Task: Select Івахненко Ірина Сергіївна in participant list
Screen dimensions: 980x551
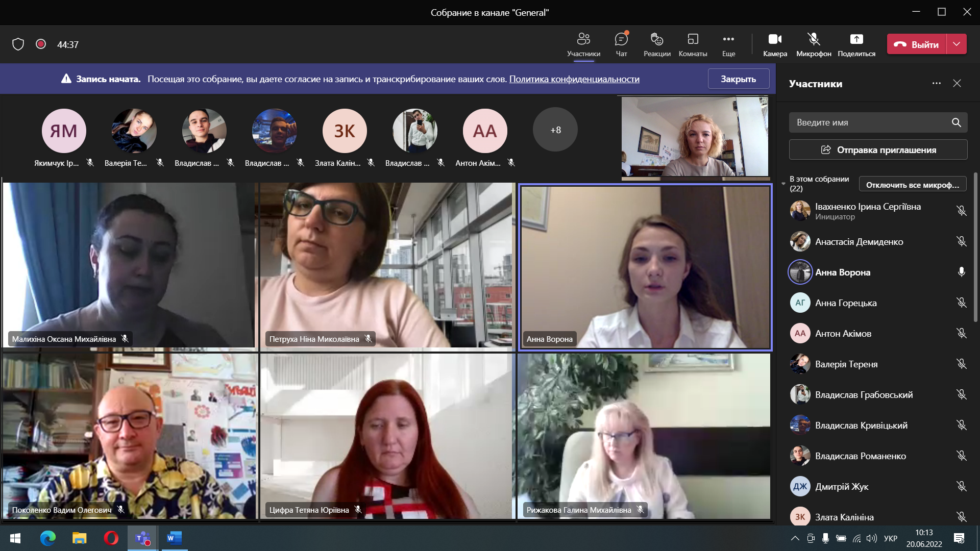Action: (x=878, y=211)
